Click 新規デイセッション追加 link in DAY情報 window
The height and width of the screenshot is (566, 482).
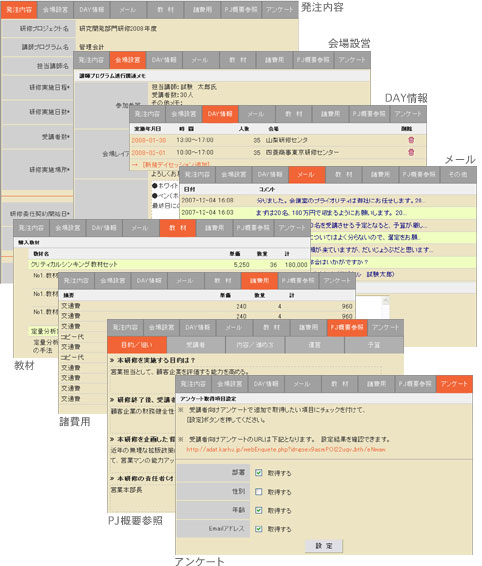pos(176,165)
